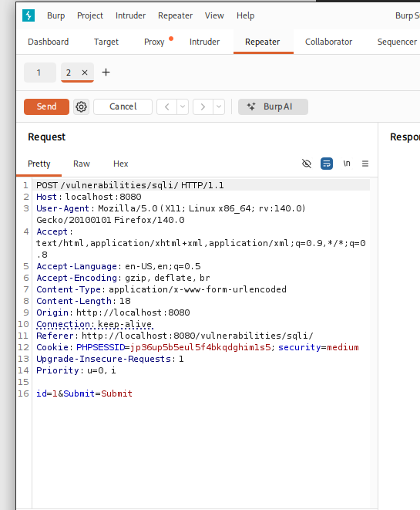Screen dimensions: 420x510
Task: Go forward to next request arrow
Action: pyautogui.click(x=203, y=106)
